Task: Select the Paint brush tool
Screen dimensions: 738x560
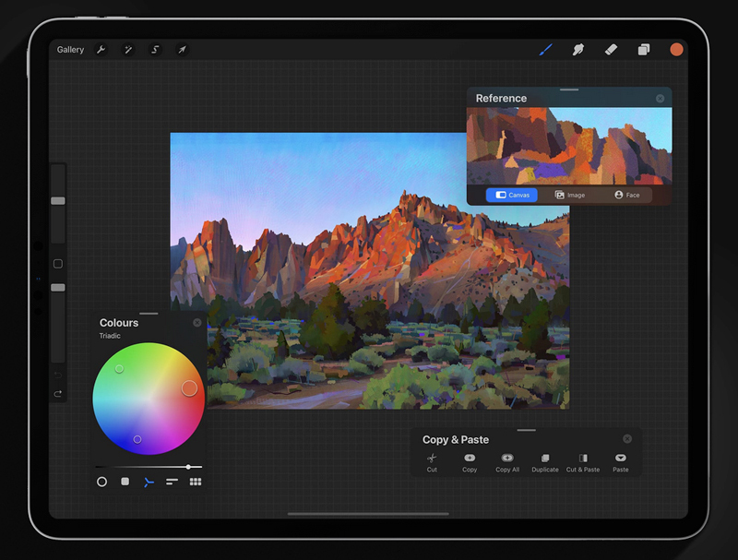Action: 545,50
